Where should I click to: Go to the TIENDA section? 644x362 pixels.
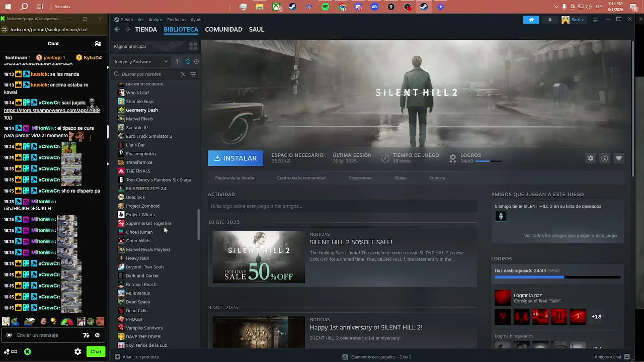(146, 30)
